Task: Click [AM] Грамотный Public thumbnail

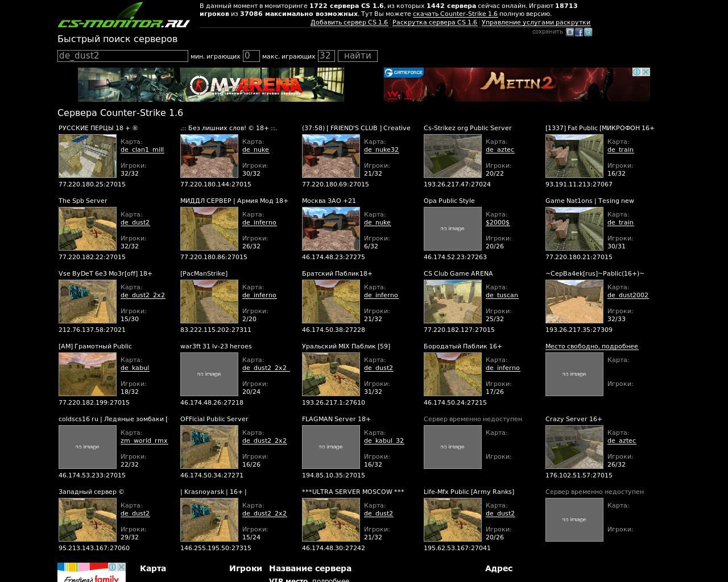Action: click(x=88, y=374)
